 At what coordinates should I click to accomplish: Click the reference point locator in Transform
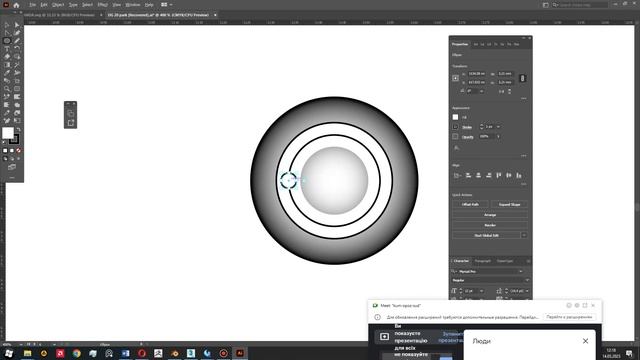click(456, 78)
